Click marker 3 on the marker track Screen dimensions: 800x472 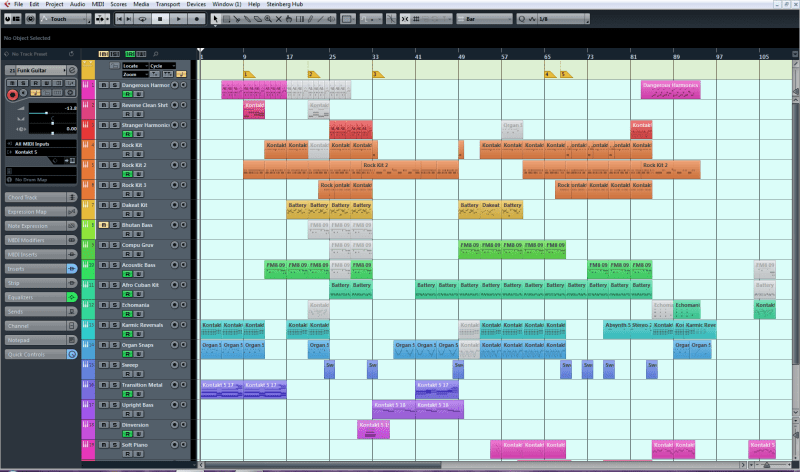(378, 74)
